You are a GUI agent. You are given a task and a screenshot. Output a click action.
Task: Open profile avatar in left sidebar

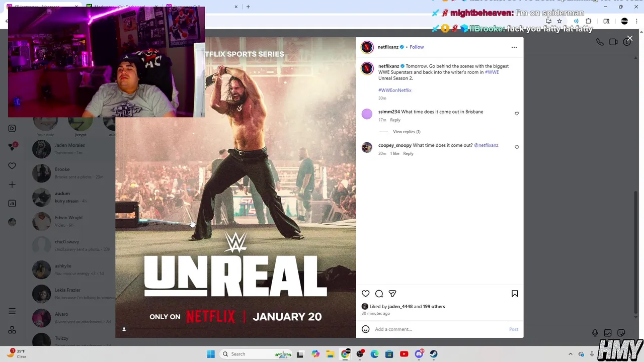tap(12, 222)
